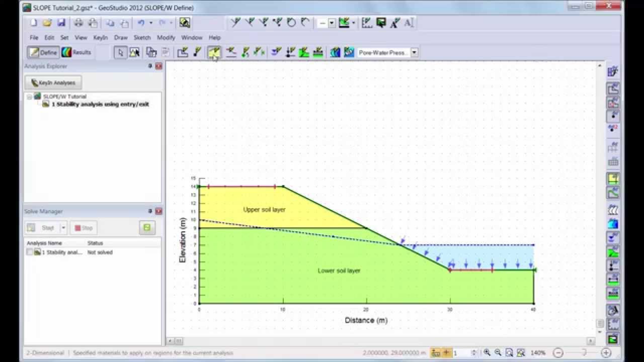Collapse the SLOPE/W Tutorial tree node
644x362 pixels.
30,97
